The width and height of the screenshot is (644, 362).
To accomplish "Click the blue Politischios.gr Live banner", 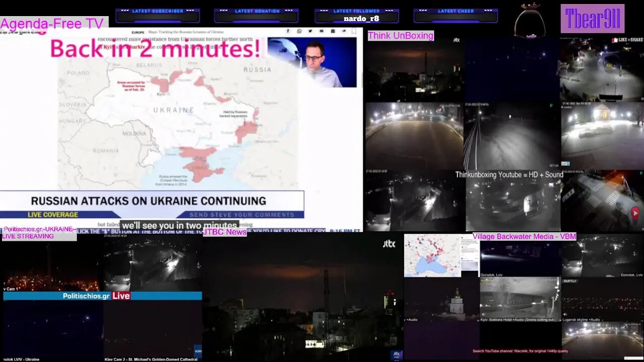I will (102, 296).
